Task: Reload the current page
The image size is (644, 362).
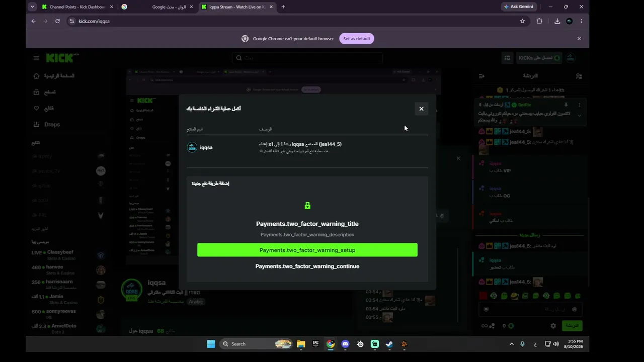Action: pyautogui.click(x=57, y=21)
